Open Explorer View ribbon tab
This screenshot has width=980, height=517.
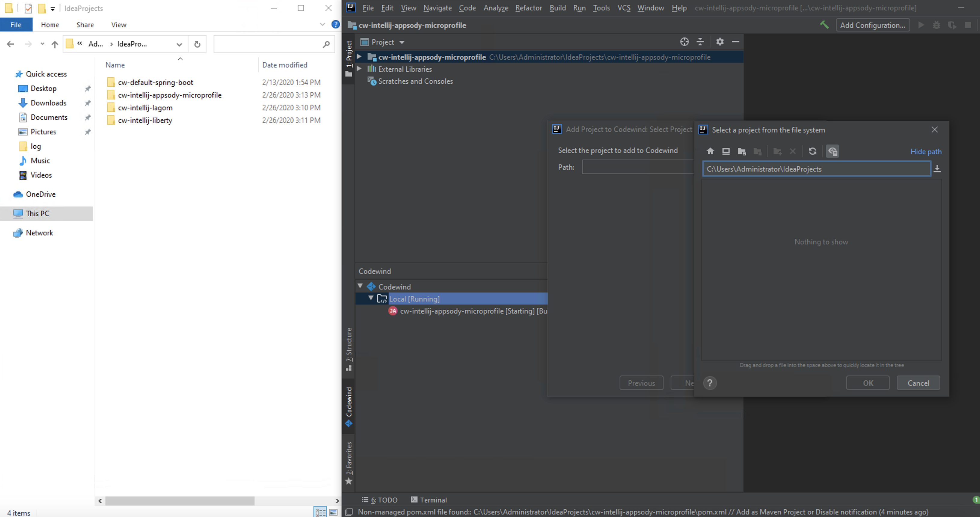point(119,25)
